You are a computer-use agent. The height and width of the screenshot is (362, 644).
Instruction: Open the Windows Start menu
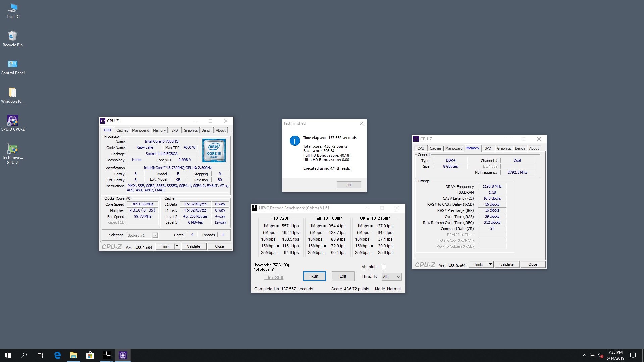coord(8,355)
